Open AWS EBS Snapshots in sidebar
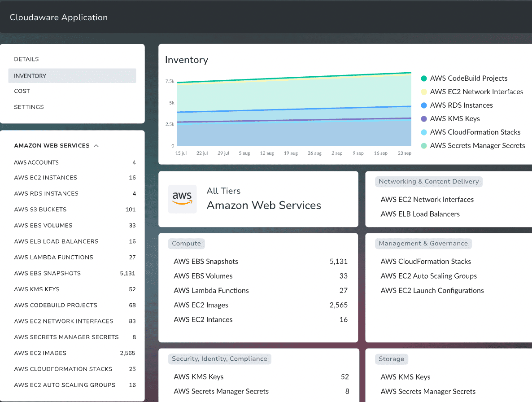This screenshot has width=532, height=402. coord(48,273)
